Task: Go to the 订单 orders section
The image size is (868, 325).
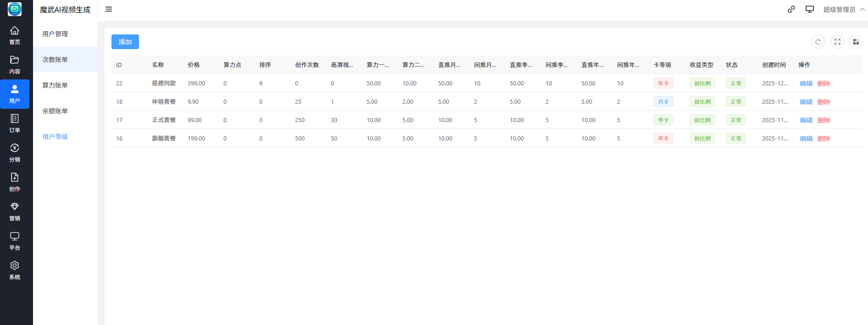Action: point(15,123)
